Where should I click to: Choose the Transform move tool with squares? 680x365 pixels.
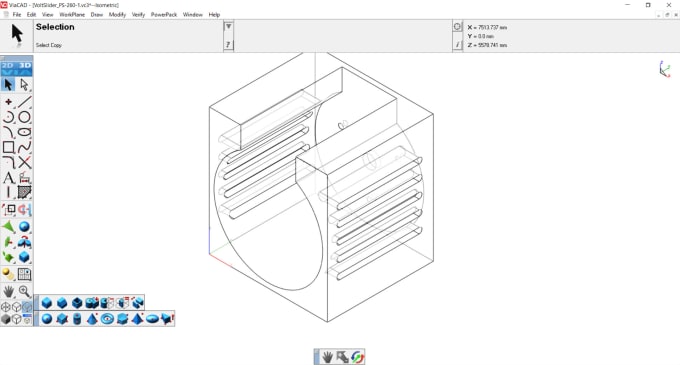click(x=8, y=210)
